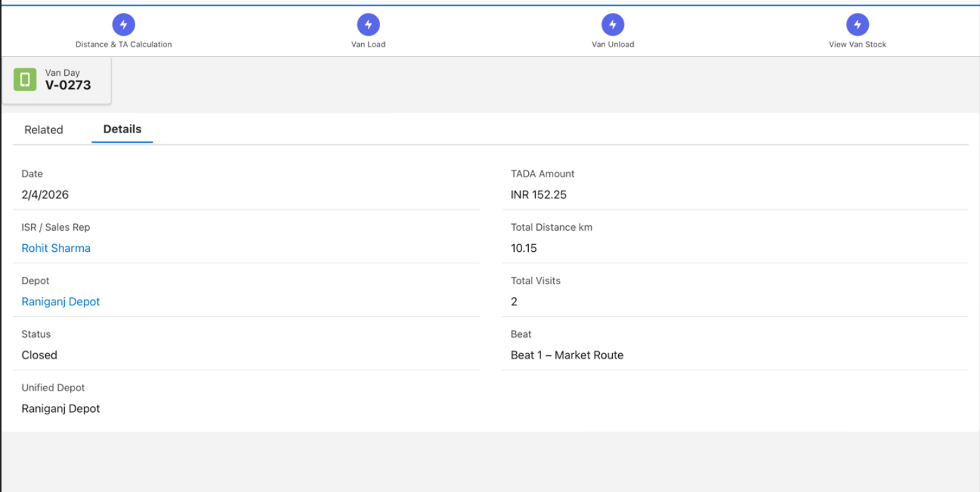Click the Van Unload lightning icon
The height and width of the screenshot is (492, 980).
[613, 24]
